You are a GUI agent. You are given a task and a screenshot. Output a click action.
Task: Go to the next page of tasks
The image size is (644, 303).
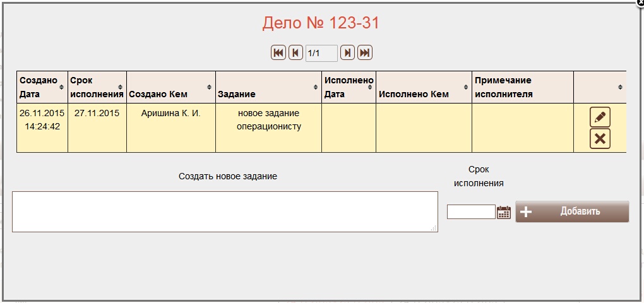347,53
